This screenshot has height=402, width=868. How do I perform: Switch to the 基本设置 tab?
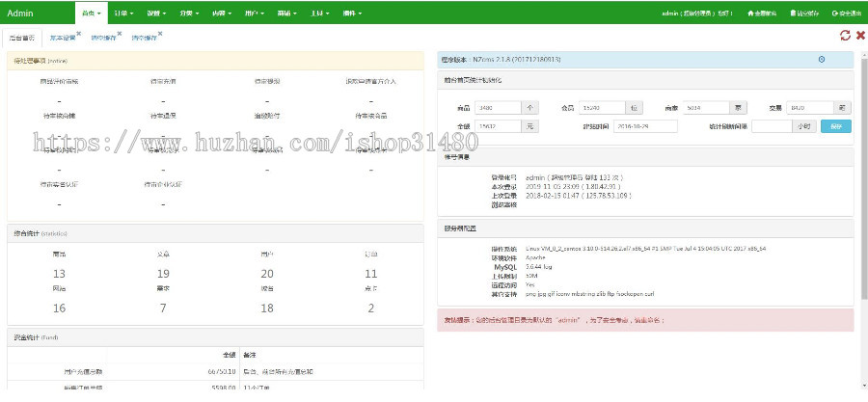[x=62, y=39]
